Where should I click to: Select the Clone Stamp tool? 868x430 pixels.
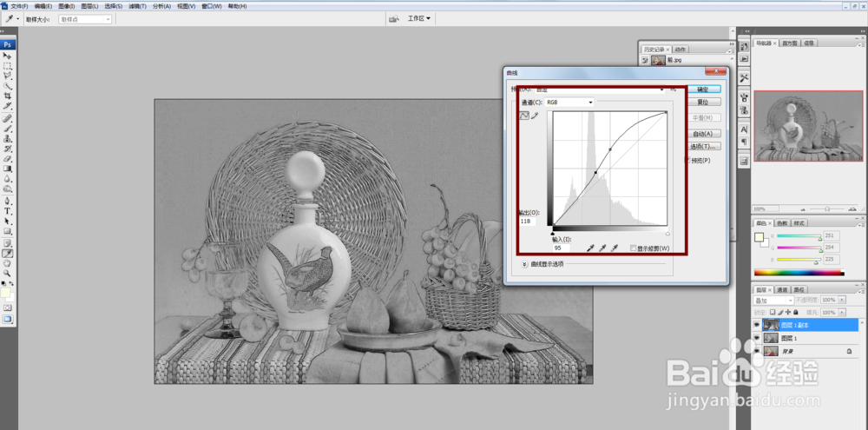tap(7, 138)
